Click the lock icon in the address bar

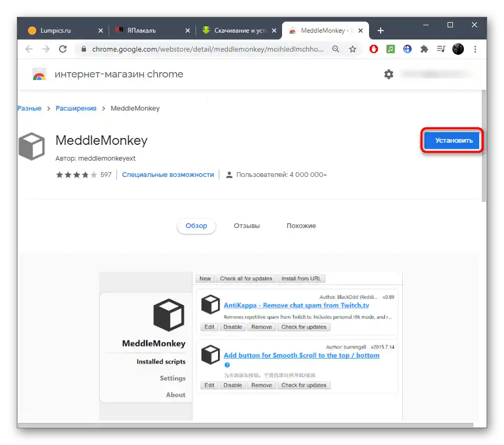pos(84,49)
